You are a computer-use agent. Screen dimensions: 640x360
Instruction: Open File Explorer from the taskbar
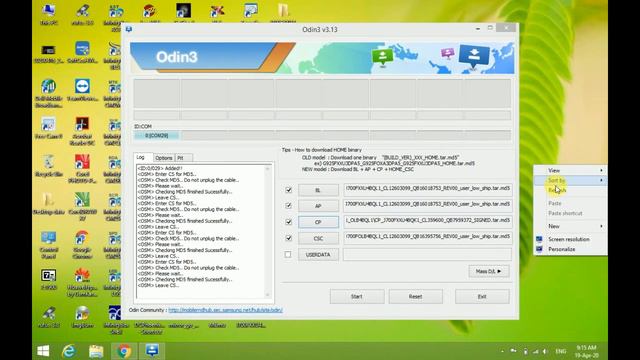[x=96, y=351]
